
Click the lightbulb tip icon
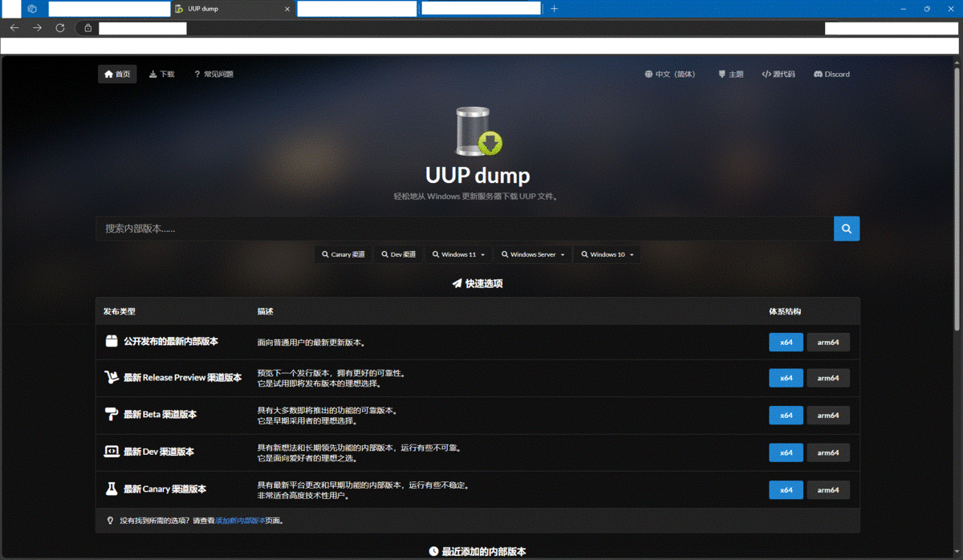111,521
